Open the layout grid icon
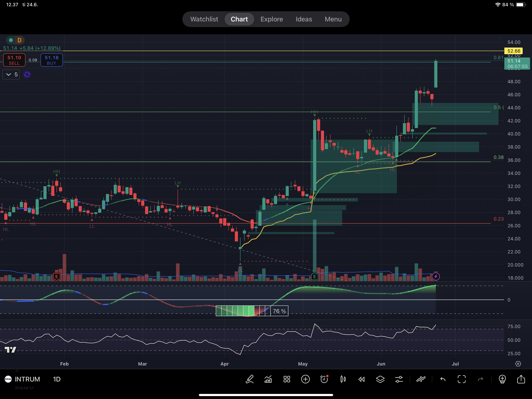The width and height of the screenshot is (532, 399). (x=287, y=379)
